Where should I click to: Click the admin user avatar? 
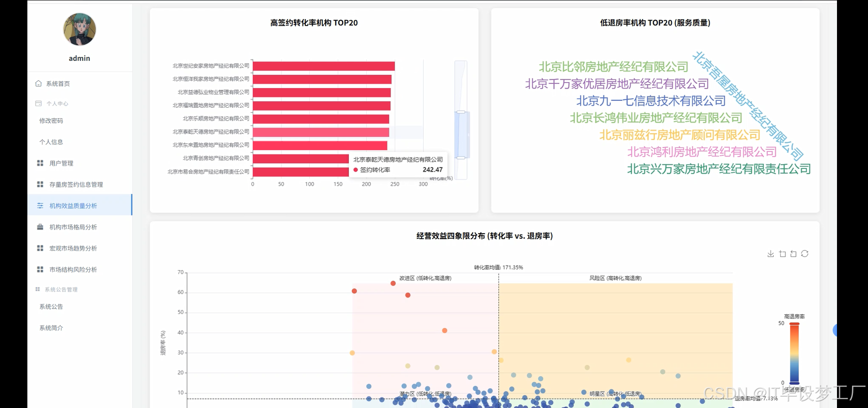[79, 29]
